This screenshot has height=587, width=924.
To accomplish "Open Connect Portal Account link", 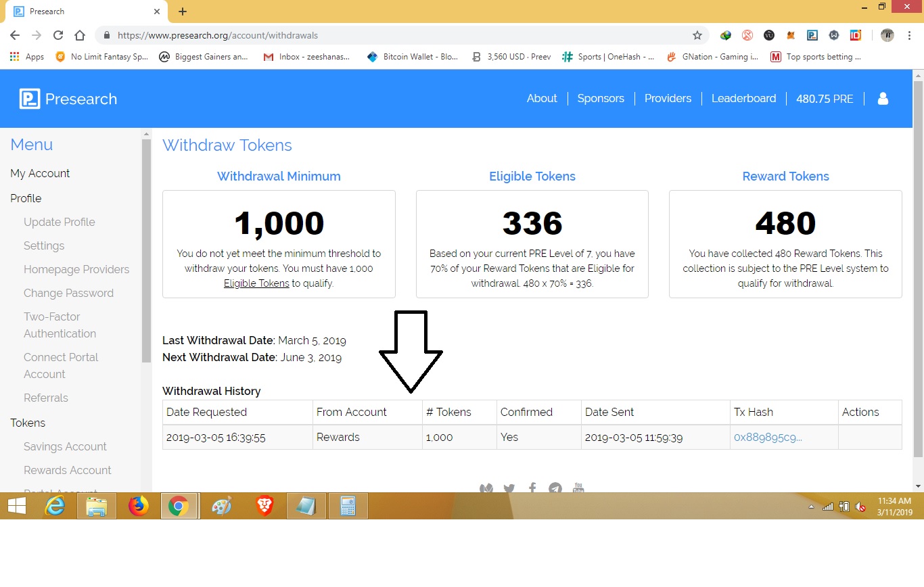I will [x=61, y=366].
